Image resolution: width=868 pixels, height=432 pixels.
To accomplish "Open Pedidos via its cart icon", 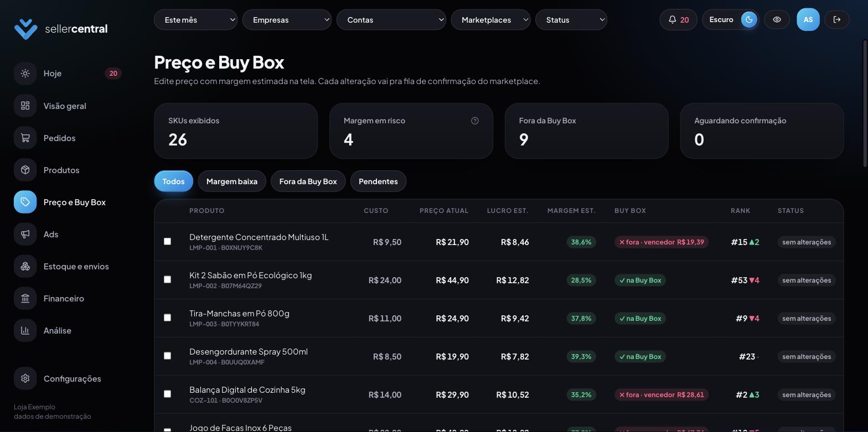I will [x=25, y=138].
